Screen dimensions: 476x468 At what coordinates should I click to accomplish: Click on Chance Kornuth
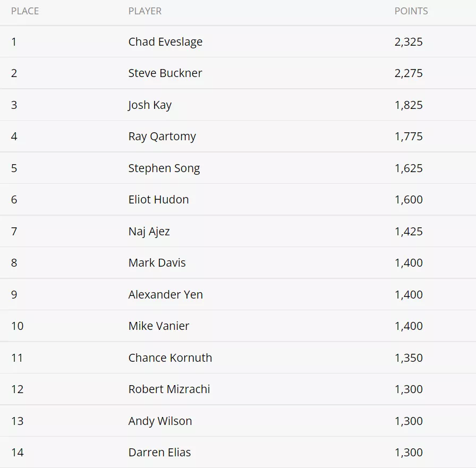point(170,358)
